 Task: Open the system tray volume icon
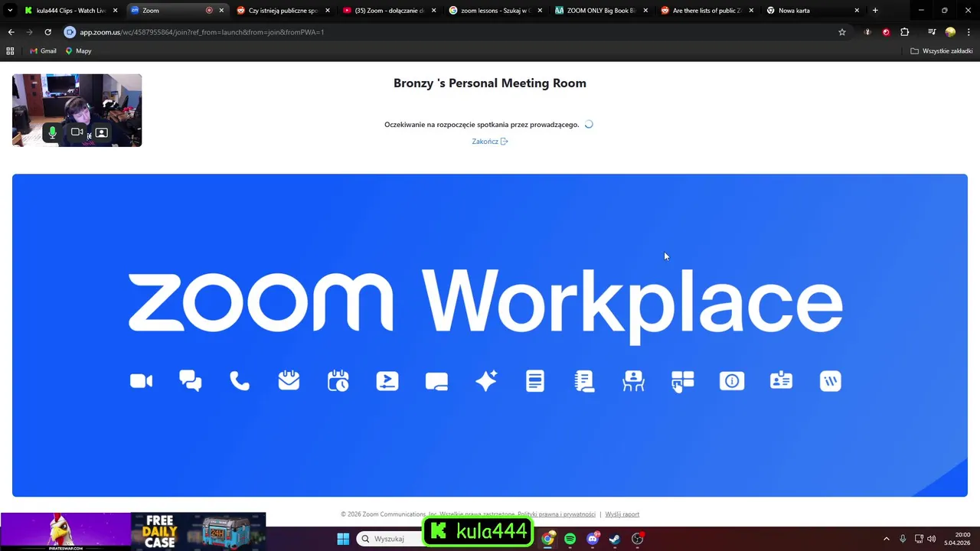[931, 539]
